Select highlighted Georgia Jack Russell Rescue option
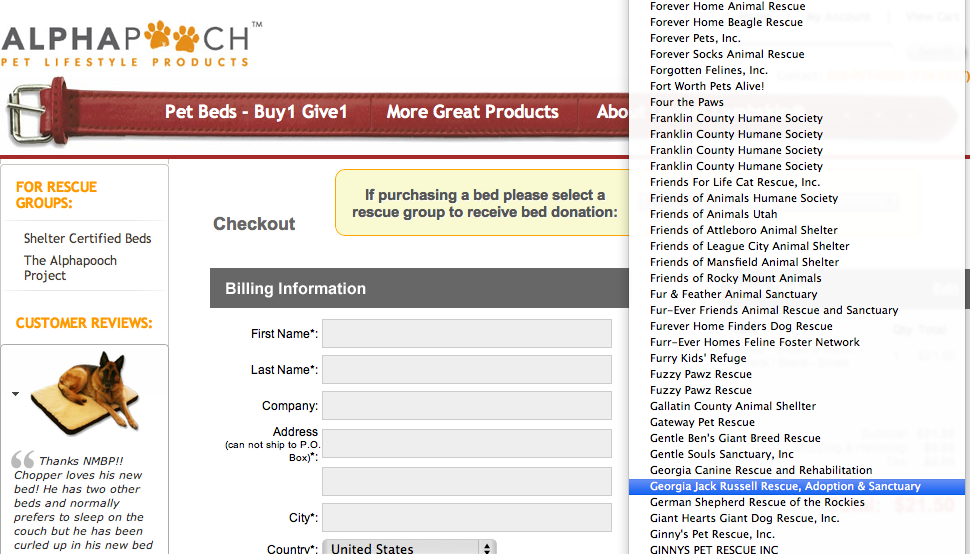Screen dimensions: 970x554 [797, 487]
